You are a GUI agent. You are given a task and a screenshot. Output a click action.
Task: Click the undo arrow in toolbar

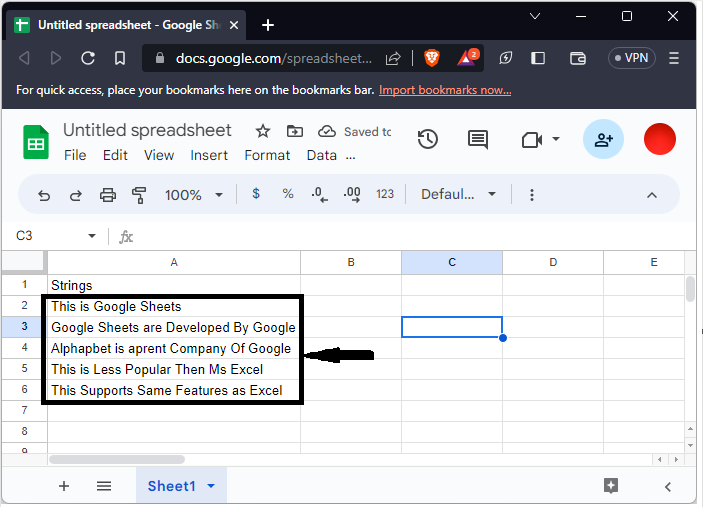pyautogui.click(x=44, y=195)
